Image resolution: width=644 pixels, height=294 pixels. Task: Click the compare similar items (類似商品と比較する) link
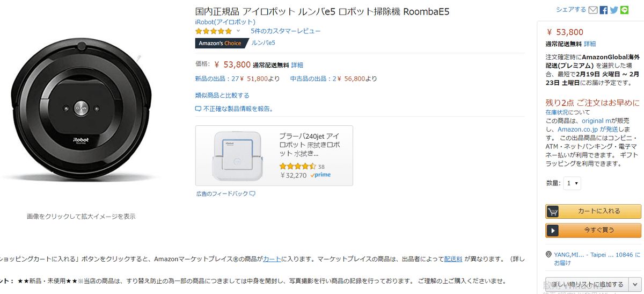click(x=222, y=95)
